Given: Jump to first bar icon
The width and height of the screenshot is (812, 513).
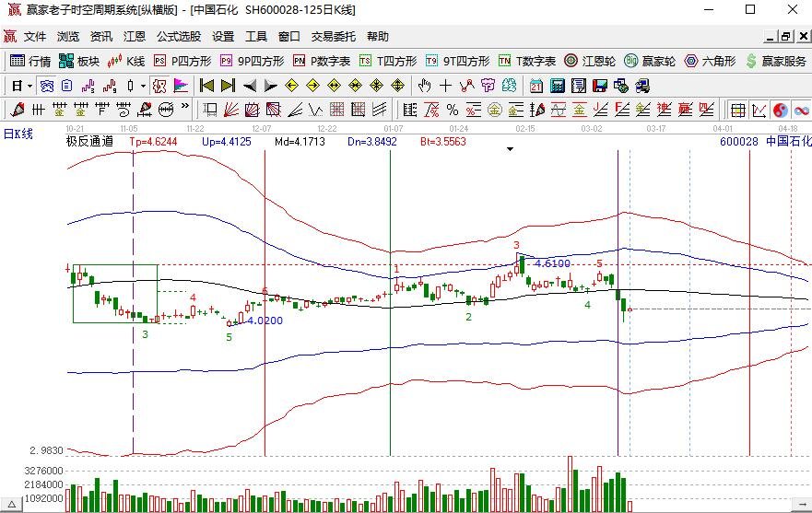Looking at the screenshot, I should (x=206, y=86).
